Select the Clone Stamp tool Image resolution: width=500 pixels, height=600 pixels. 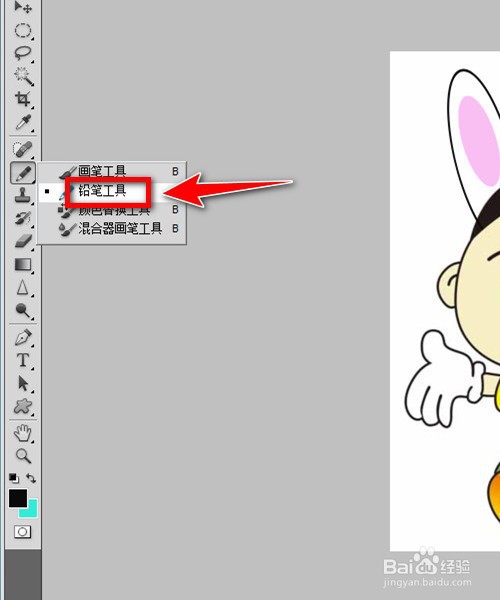[23, 195]
